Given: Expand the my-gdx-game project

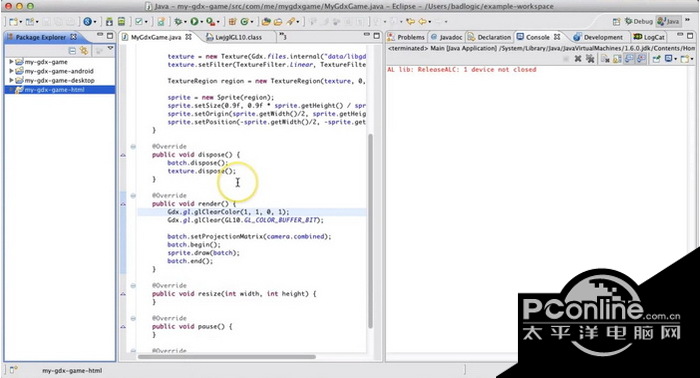Looking at the screenshot, I should [11, 62].
